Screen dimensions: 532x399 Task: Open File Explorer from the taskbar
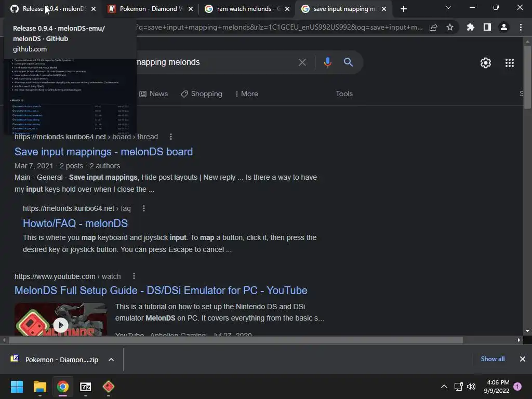pyautogui.click(x=39, y=387)
